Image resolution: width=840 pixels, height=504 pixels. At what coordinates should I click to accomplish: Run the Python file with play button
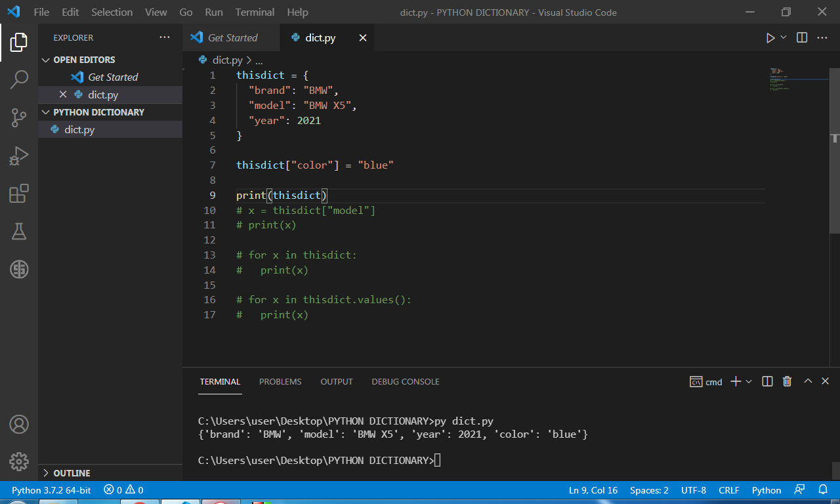pyautogui.click(x=770, y=38)
